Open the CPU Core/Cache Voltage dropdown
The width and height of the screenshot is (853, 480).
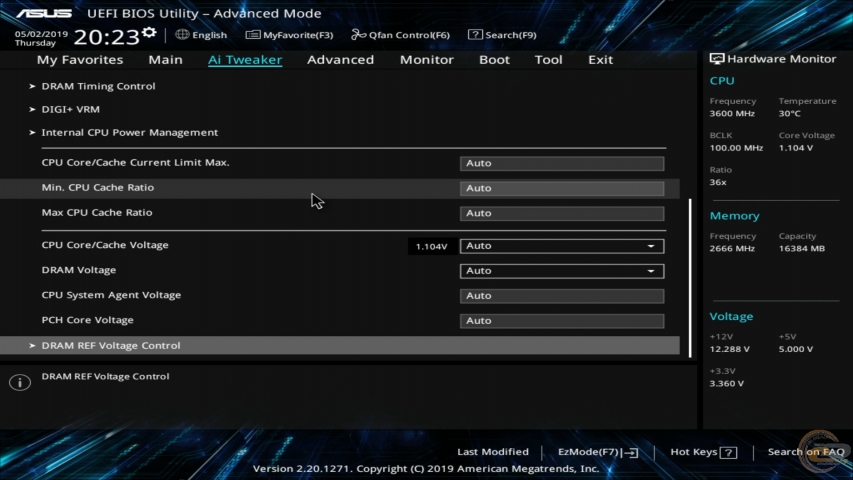pyautogui.click(x=562, y=246)
